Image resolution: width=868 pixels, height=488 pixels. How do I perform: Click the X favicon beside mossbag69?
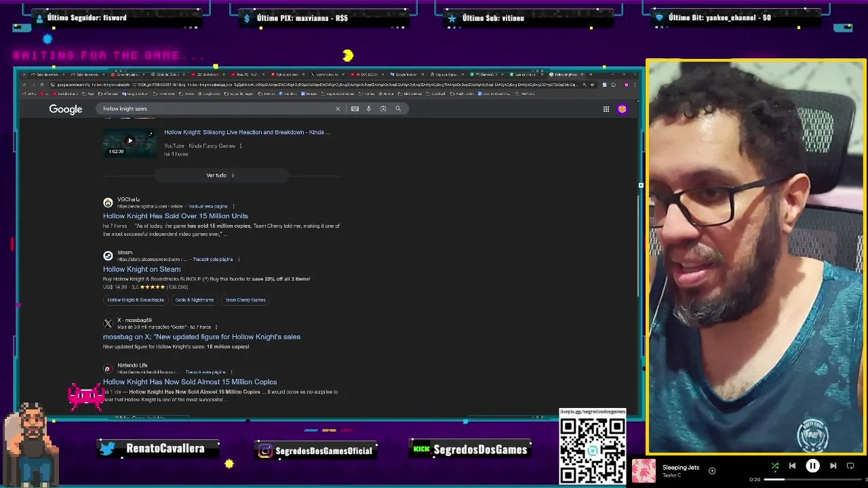click(108, 323)
